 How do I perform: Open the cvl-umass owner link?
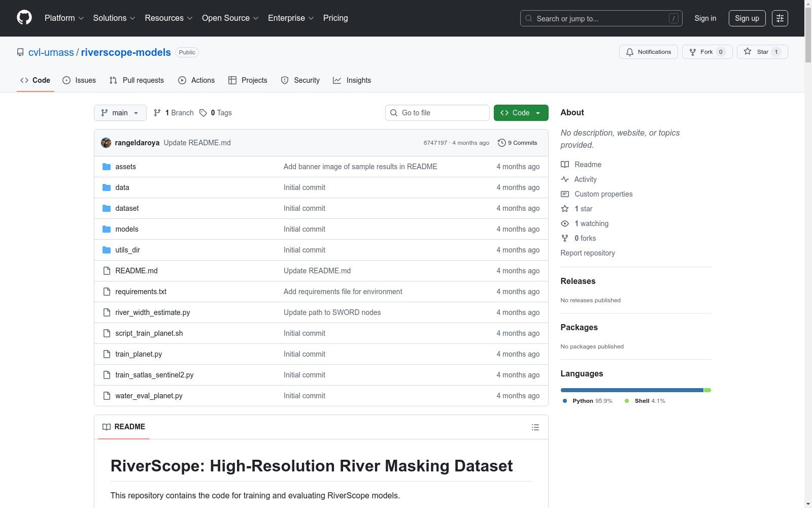tap(51, 52)
